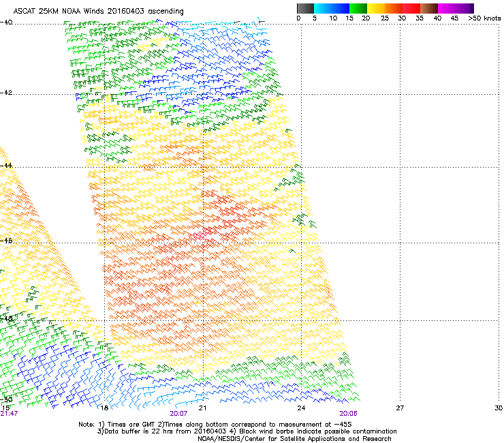Click the longitude label 27

(400, 408)
